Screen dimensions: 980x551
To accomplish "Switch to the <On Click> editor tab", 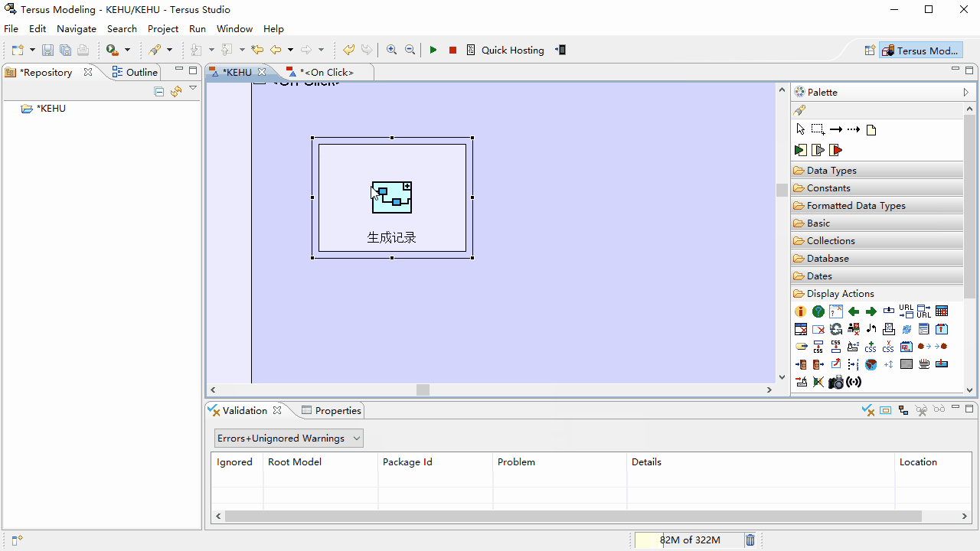I will [x=327, y=72].
